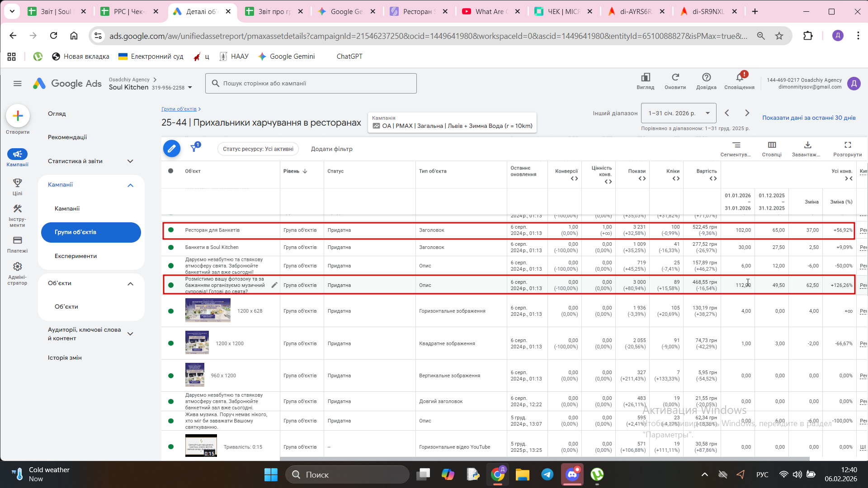Click the Segment icon
The image size is (868, 488).
[x=736, y=145]
